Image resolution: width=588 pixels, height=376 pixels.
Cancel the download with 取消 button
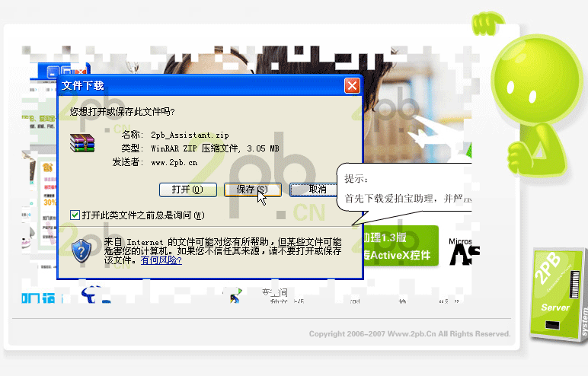point(314,190)
